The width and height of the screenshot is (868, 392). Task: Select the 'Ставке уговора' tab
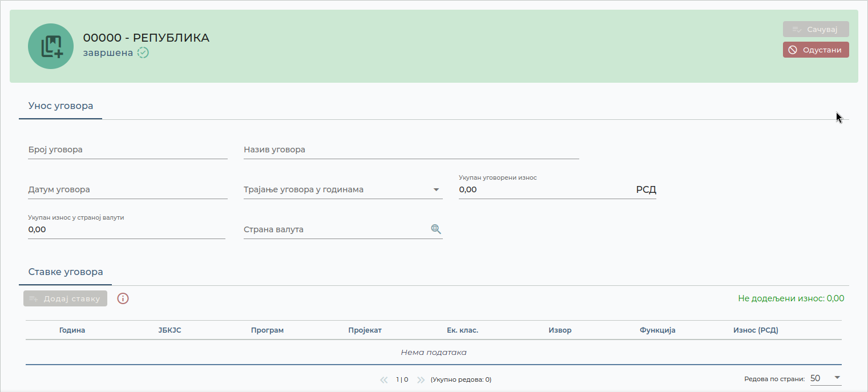(x=66, y=272)
